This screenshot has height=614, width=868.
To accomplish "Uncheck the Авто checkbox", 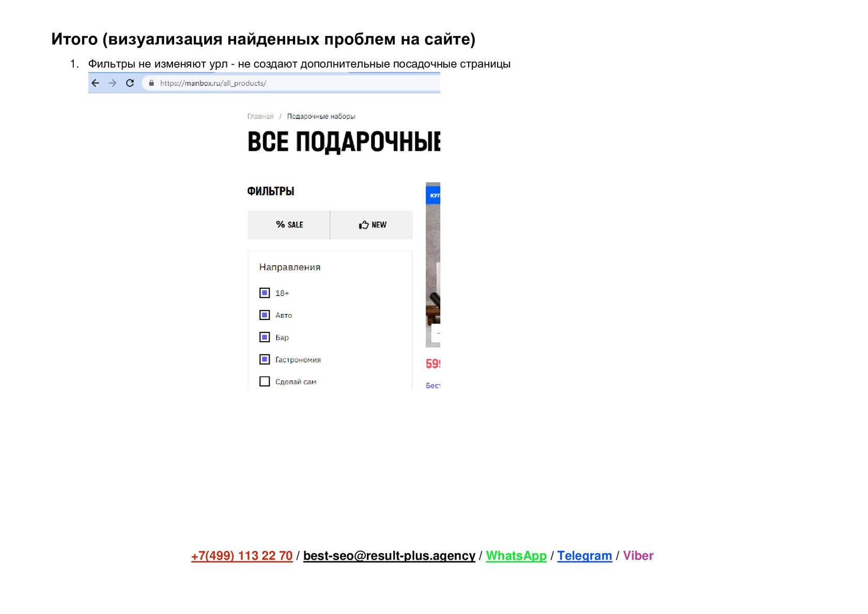I will [x=265, y=315].
